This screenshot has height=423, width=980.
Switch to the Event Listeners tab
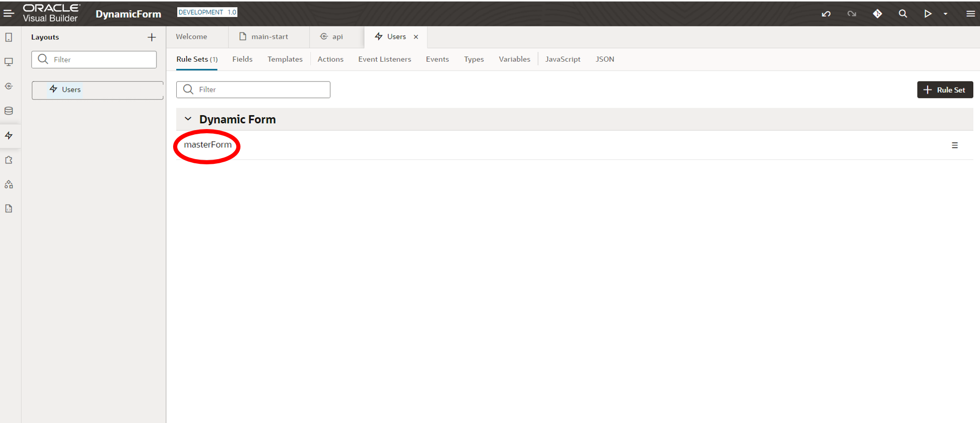[384, 59]
